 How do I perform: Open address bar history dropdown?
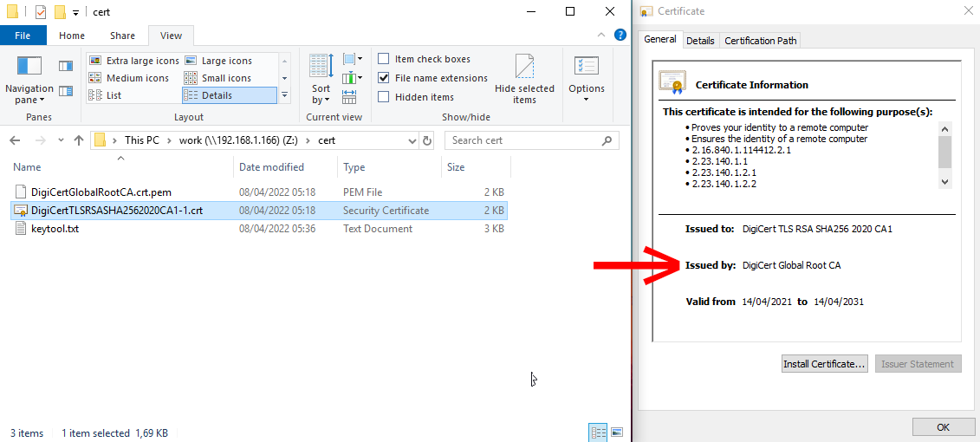[x=412, y=140]
